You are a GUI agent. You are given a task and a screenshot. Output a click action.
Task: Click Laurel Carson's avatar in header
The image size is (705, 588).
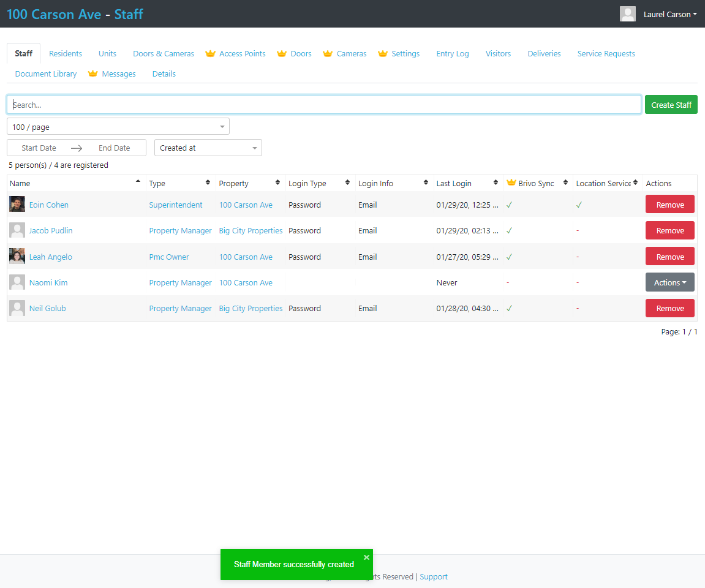click(628, 14)
